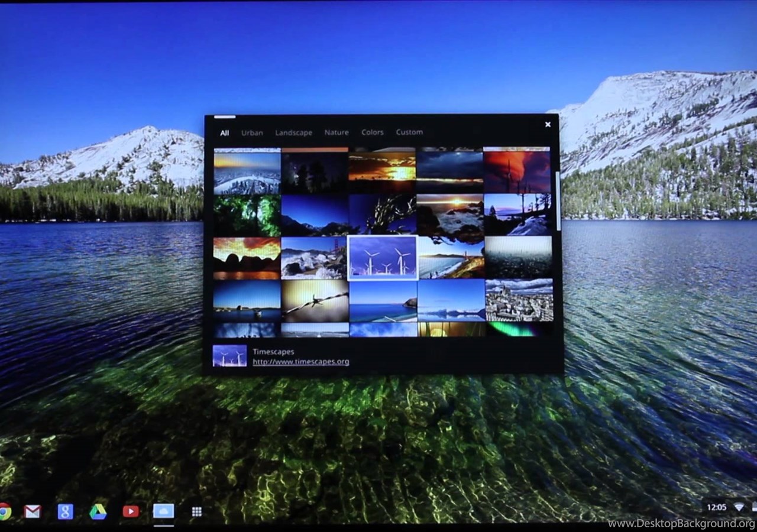Open Google Drive from the shelf
The width and height of the screenshot is (757, 532).
coord(98,511)
